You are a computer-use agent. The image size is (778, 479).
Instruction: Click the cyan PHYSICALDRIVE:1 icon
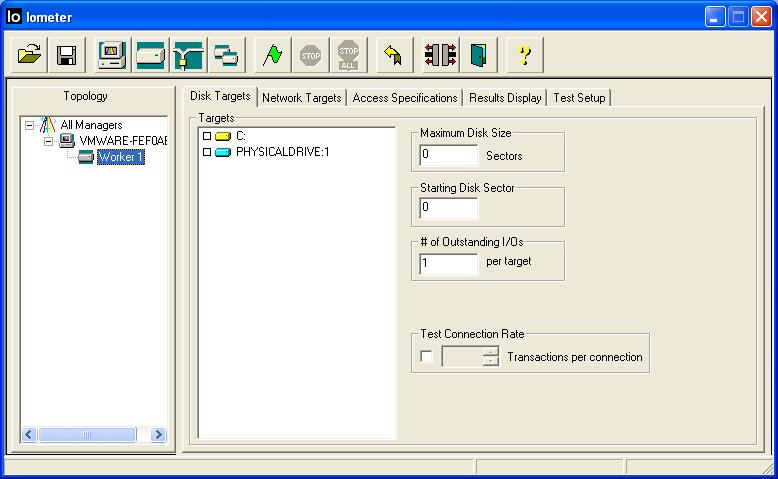(223, 152)
